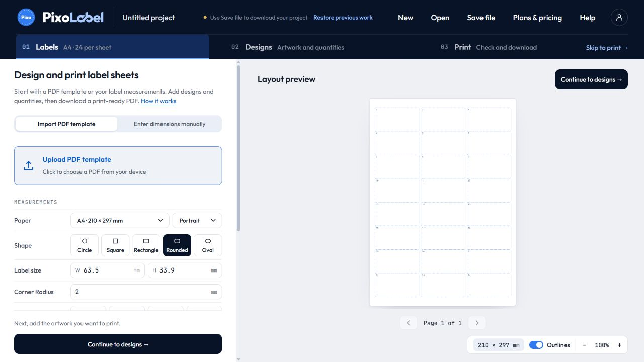Click Open in the top navigation
This screenshot has height=362, width=644.
[440, 18]
